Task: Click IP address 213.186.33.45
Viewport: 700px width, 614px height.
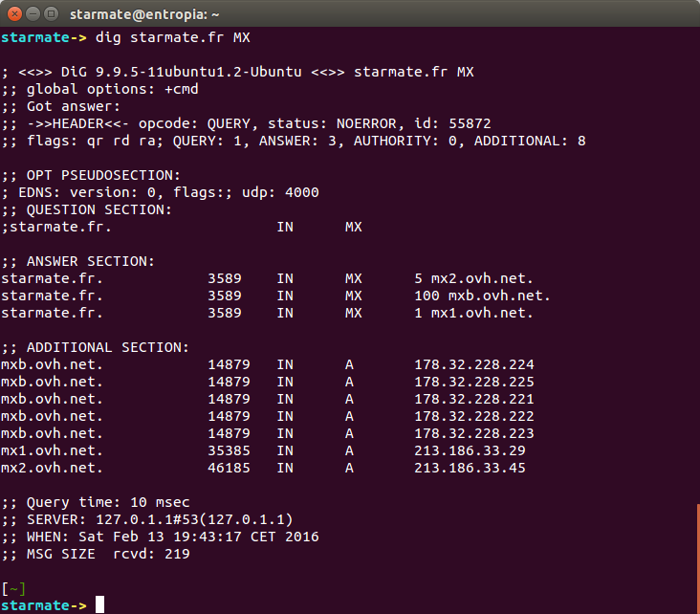Action: (470, 468)
